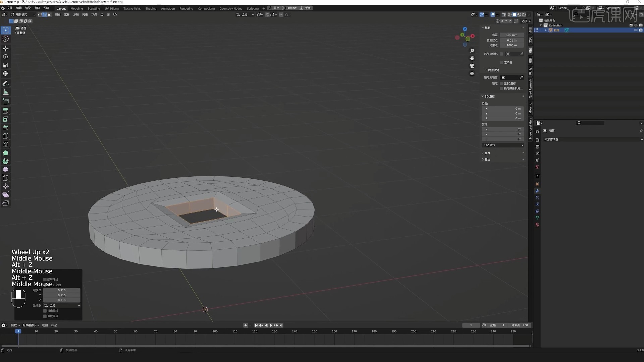The height and width of the screenshot is (362, 644).
Task: Switch to wireframe viewport shading
Action: coord(509,15)
